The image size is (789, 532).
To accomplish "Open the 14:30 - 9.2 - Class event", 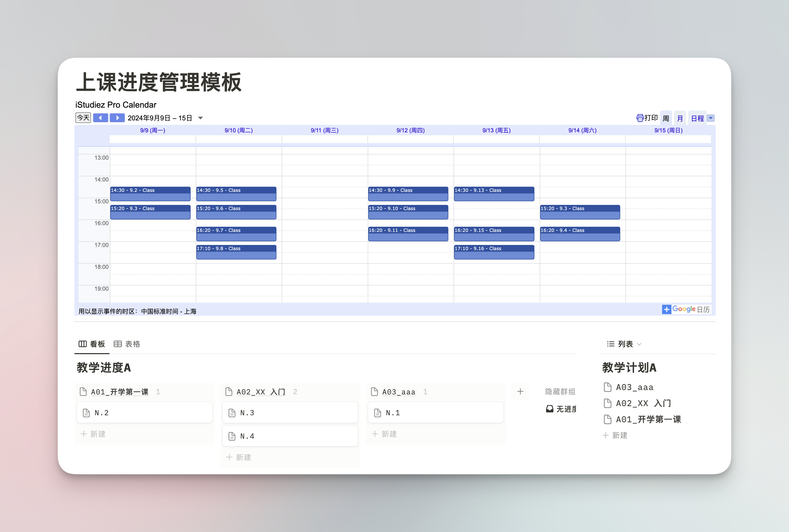I will pos(150,193).
